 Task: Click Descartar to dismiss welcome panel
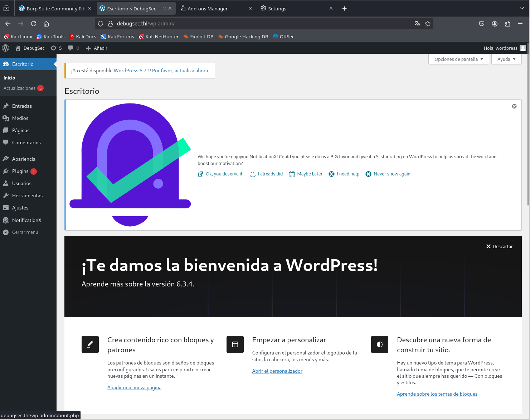tap(499, 246)
